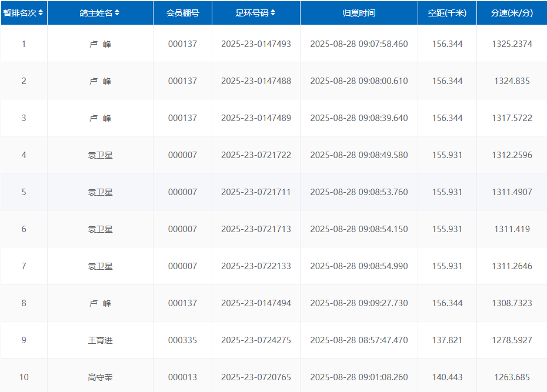Select loft number 000335 cell

pyautogui.click(x=182, y=340)
